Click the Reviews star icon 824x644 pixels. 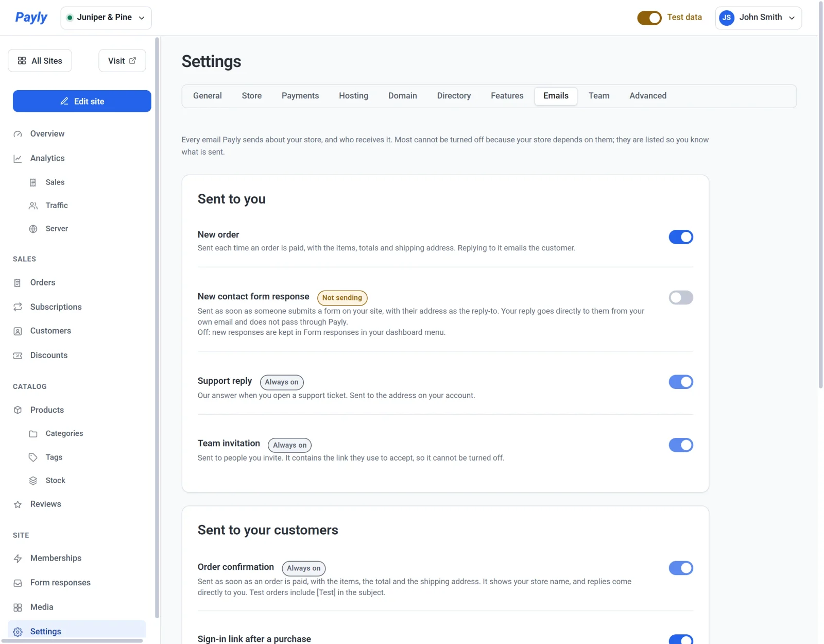(18, 504)
